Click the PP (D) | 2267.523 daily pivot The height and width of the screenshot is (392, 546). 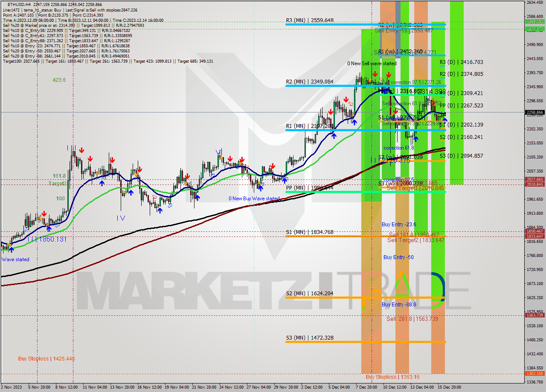point(462,105)
